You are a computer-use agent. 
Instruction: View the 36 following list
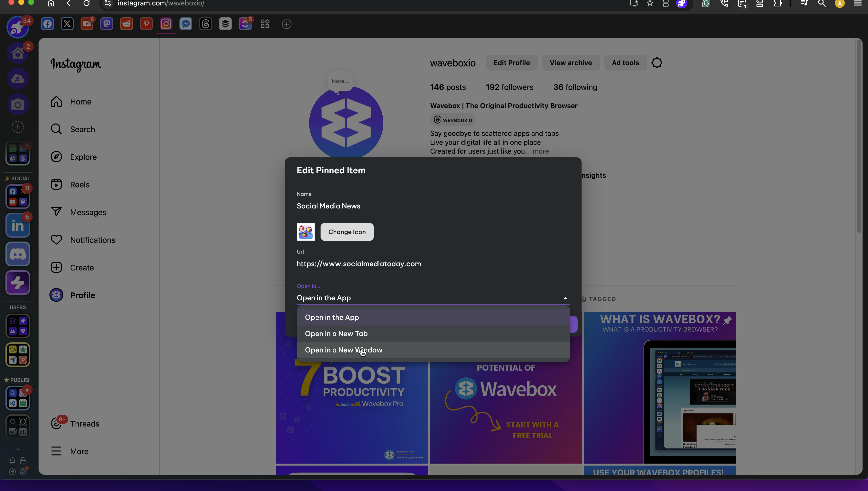[575, 87]
